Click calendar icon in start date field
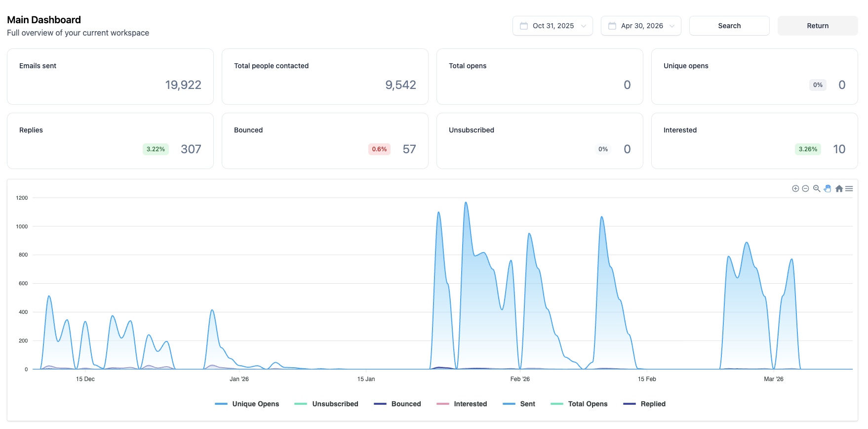 [x=524, y=26]
